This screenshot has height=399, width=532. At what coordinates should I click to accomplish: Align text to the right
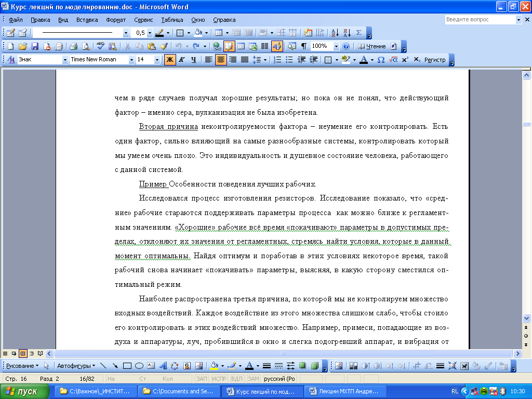click(233, 60)
